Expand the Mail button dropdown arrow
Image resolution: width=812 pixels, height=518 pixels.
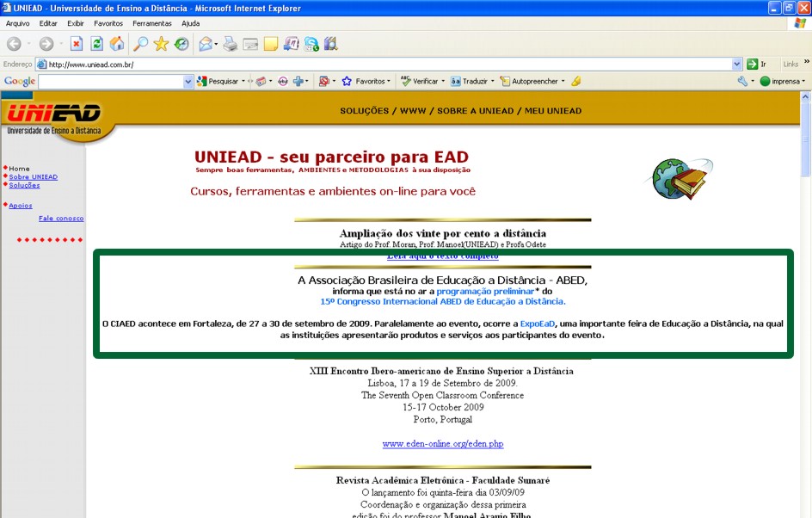216,44
